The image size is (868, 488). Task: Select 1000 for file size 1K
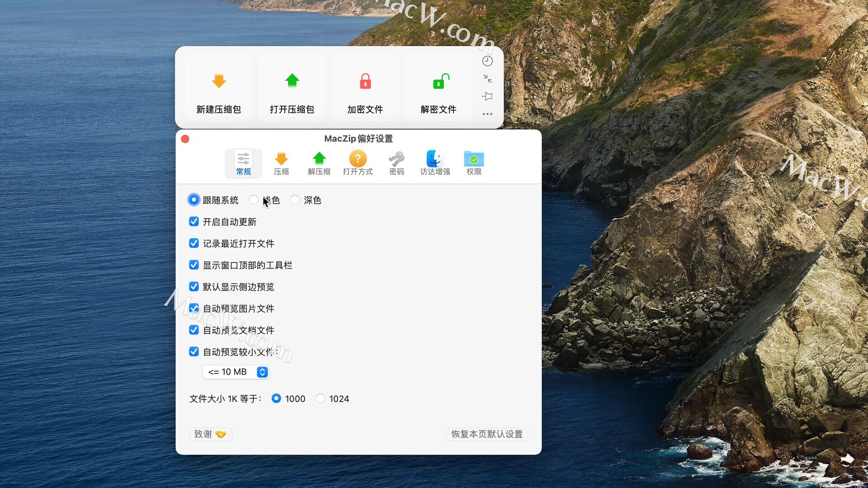[x=276, y=399]
